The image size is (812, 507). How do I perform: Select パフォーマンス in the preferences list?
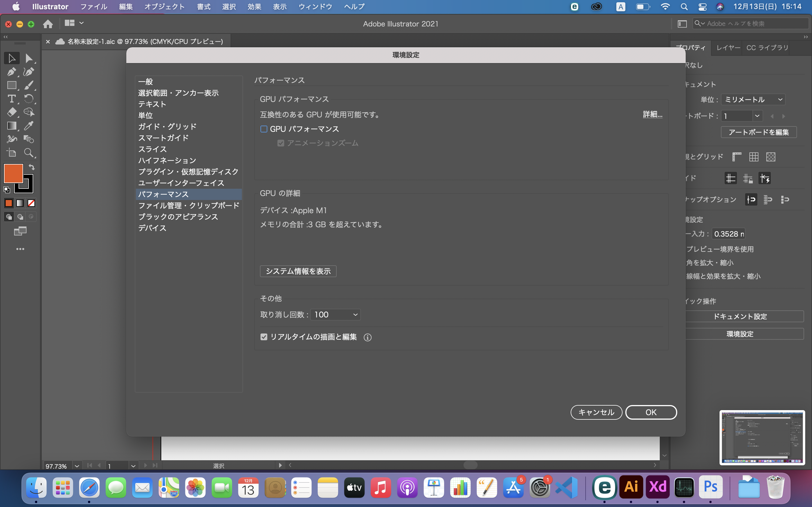(164, 194)
